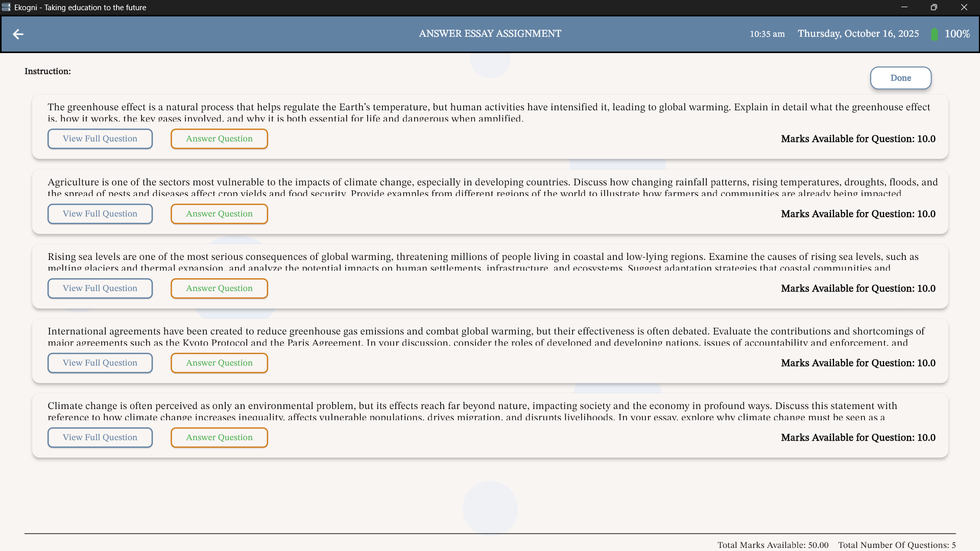View full rising sea levels question
980x551 pixels.
(100, 289)
